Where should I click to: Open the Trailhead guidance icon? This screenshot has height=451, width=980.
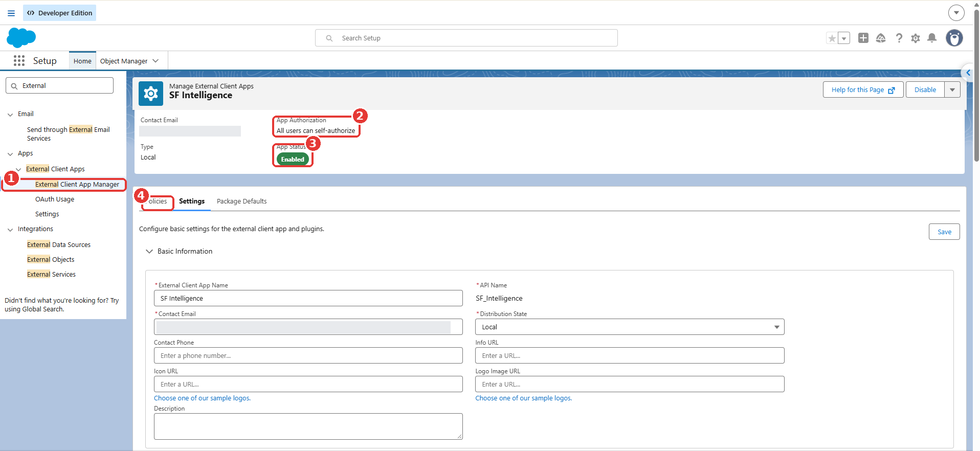(881, 38)
